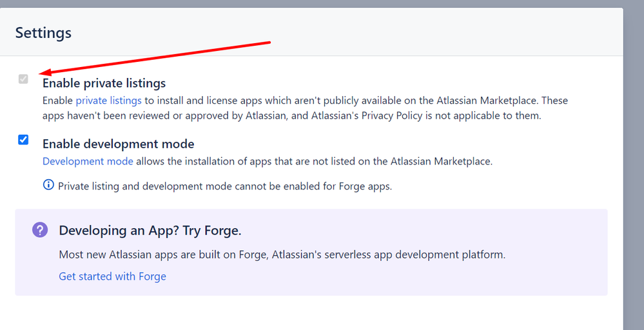Open the Development mode link
644x330 pixels.
click(x=88, y=161)
